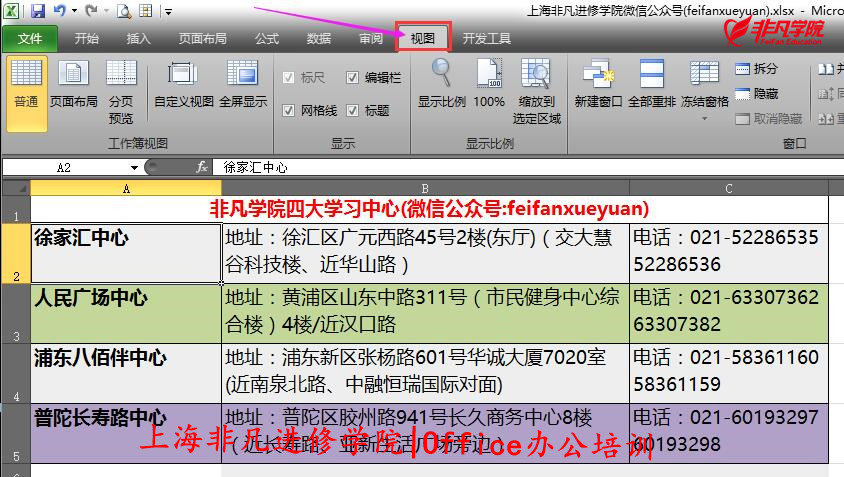Select column C header
The width and height of the screenshot is (844, 477).
729,188
